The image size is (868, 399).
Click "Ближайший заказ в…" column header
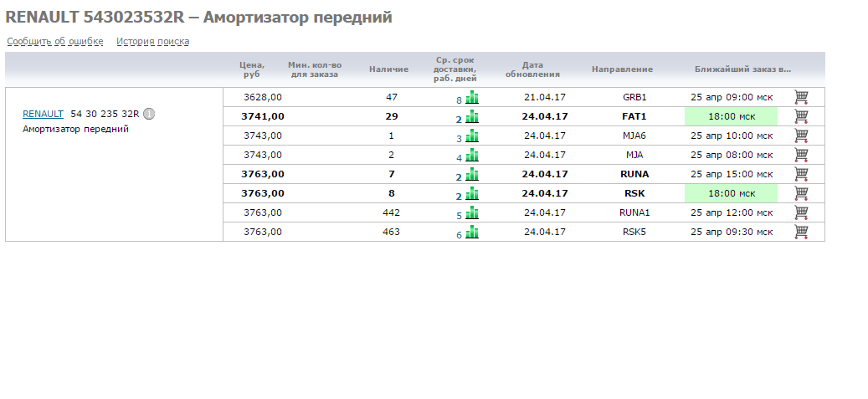pyautogui.click(x=743, y=69)
